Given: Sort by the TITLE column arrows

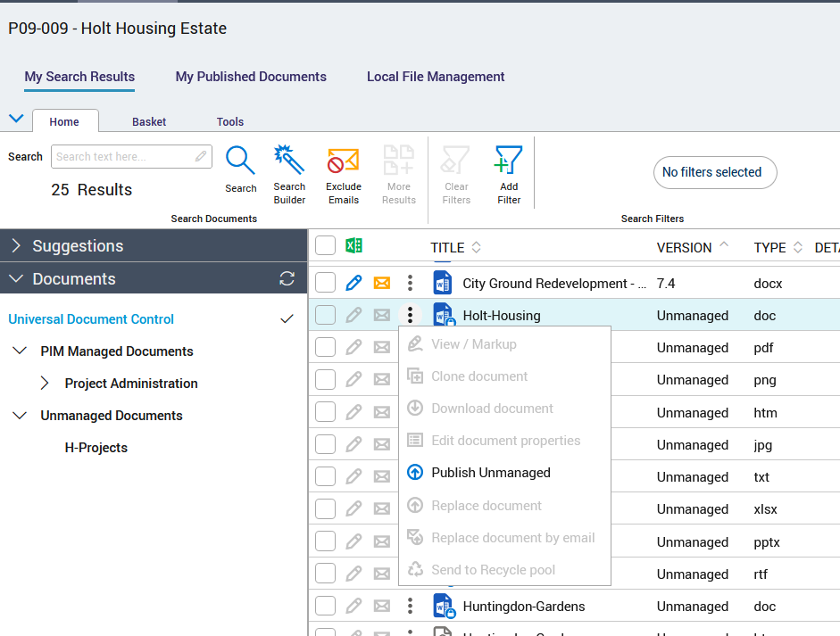Looking at the screenshot, I should pyautogui.click(x=476, y=247).
